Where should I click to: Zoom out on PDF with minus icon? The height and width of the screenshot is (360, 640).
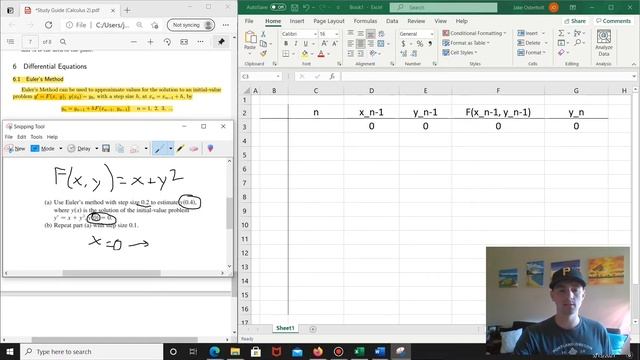[133, 42]
